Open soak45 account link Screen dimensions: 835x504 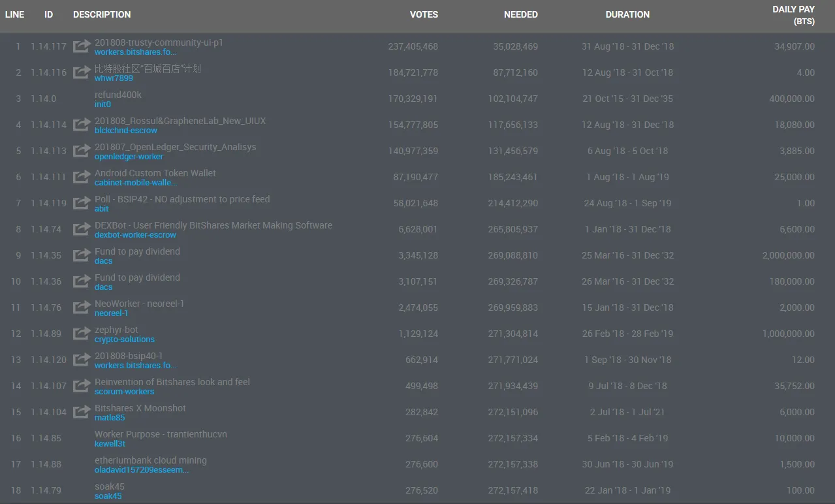pyautogui.click(x=108, y=496)
